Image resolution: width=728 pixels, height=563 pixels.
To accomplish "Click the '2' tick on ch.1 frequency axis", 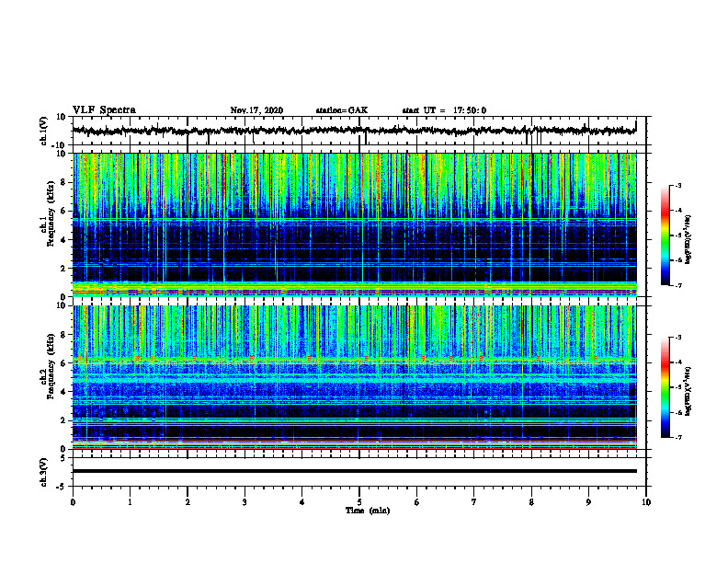I will pos(63,269).
